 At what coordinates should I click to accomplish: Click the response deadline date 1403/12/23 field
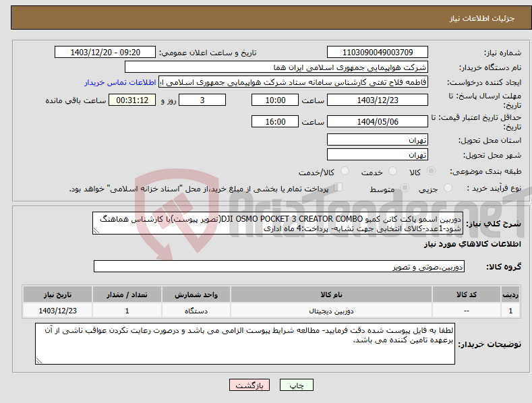click(378, 100)
